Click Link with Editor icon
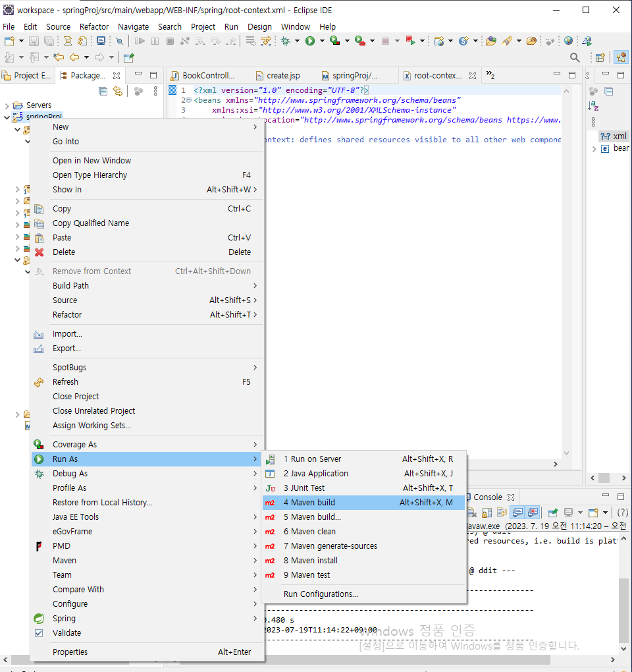 [x=117, y=91]
